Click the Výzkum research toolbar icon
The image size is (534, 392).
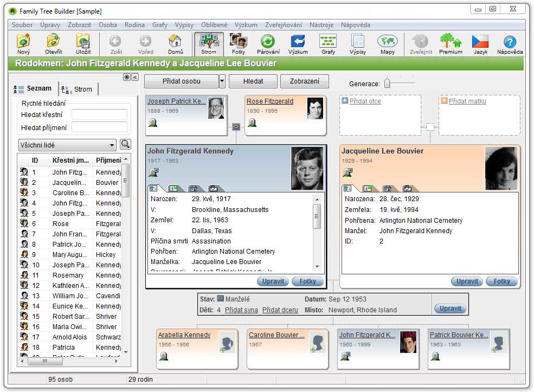click(x=298, y=44)
